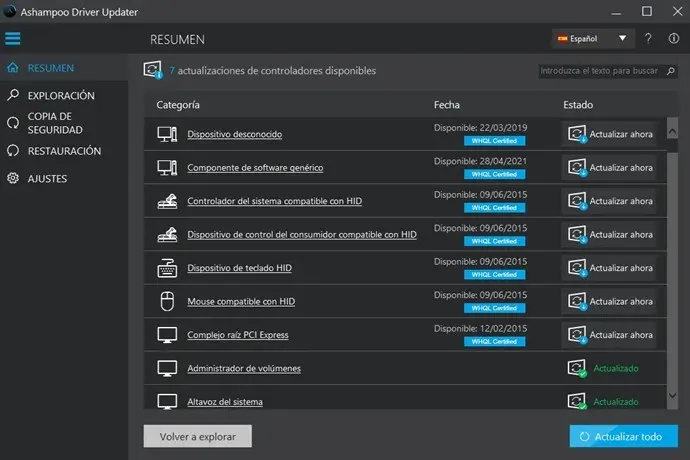
Task: Click the updated status icon for Altavoz del sistema
Action: pos(577,401)
